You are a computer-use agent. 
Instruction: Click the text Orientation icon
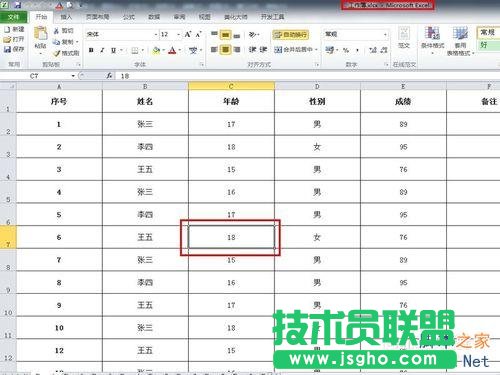point(252,34)
